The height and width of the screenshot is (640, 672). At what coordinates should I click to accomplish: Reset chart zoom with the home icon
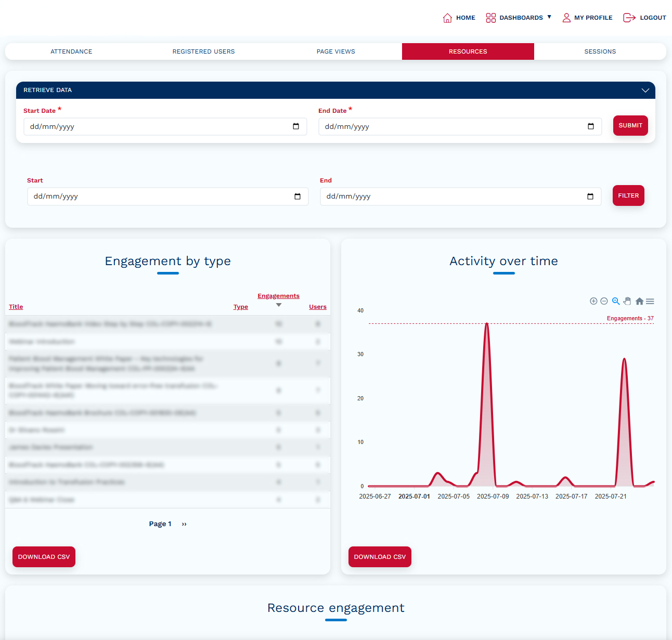[639, 301]
